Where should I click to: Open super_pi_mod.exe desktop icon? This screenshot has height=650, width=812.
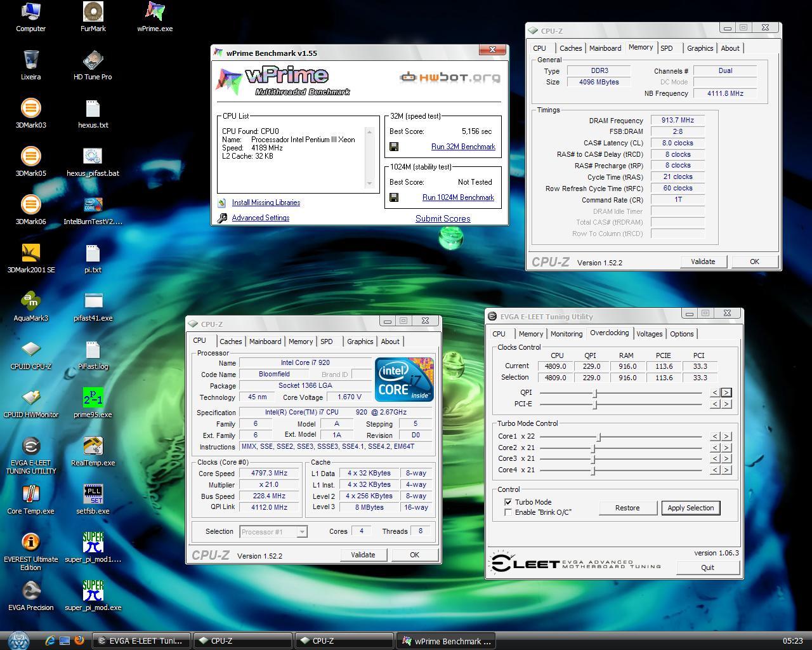[93, 596]
